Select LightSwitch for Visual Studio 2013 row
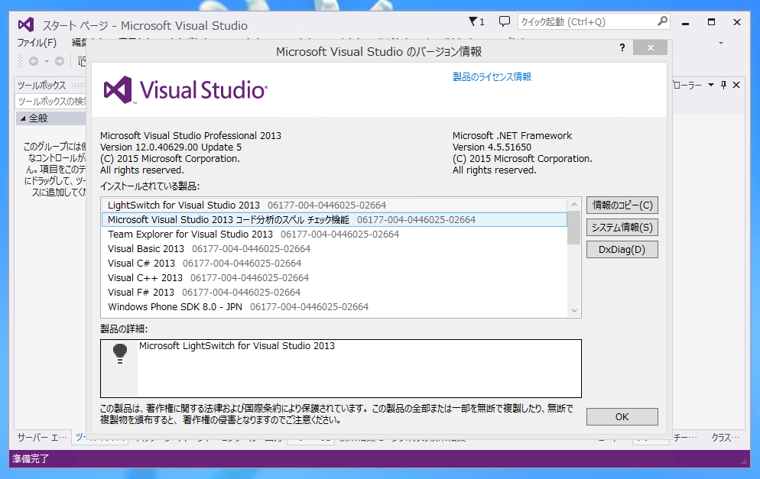The height and width of the screenshot is (479, 760). [334, 205]
